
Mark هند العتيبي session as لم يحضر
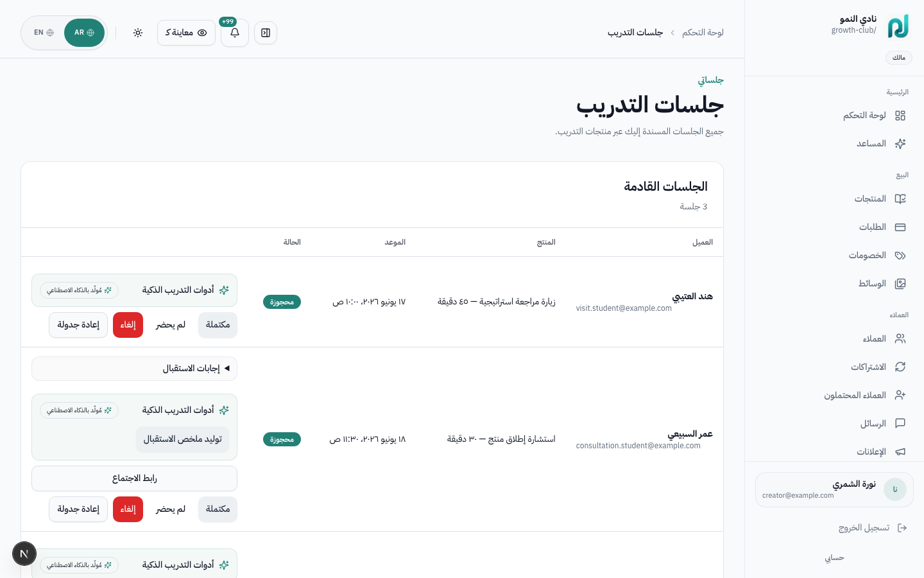171,325
